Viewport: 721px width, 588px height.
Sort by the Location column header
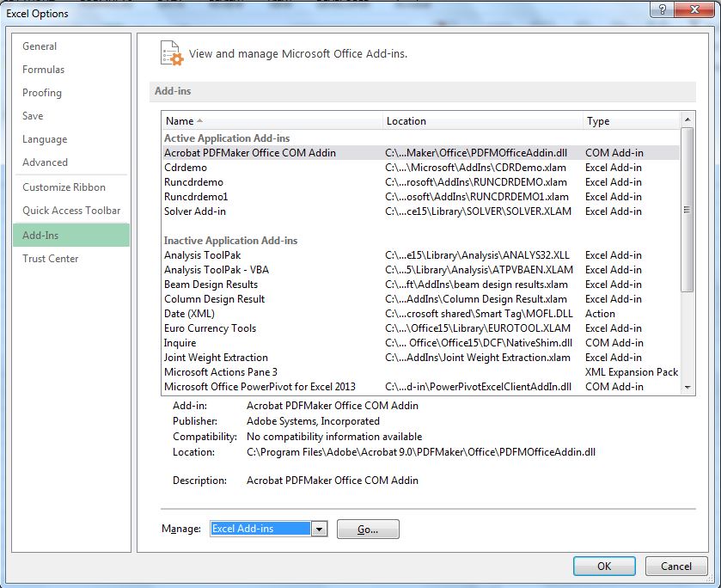point(483,121)
